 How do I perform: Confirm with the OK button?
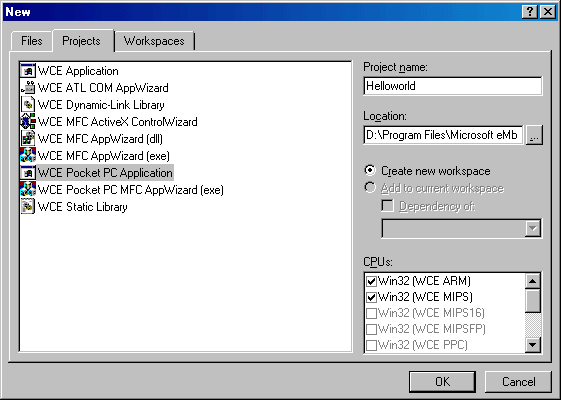pos(443,382)
